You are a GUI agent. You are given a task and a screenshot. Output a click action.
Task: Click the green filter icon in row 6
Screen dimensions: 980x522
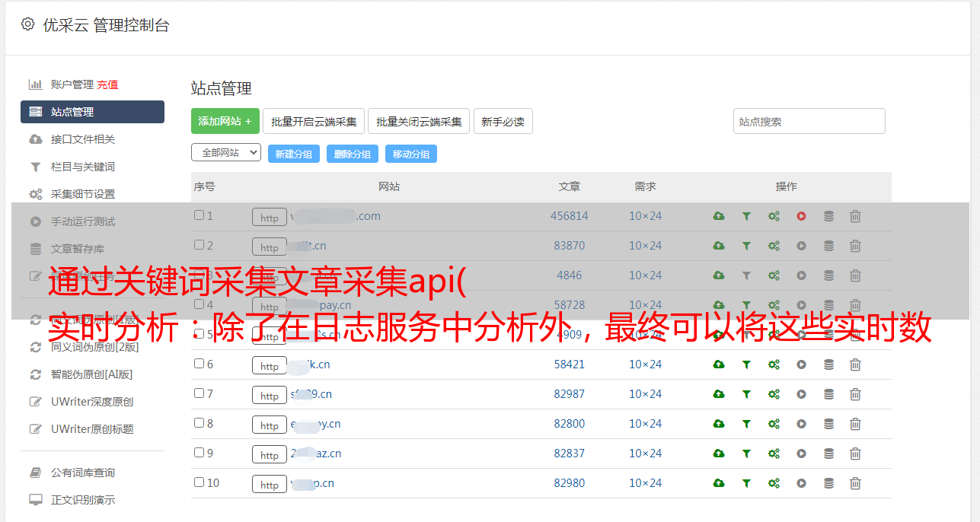click(x=746, y=364)
